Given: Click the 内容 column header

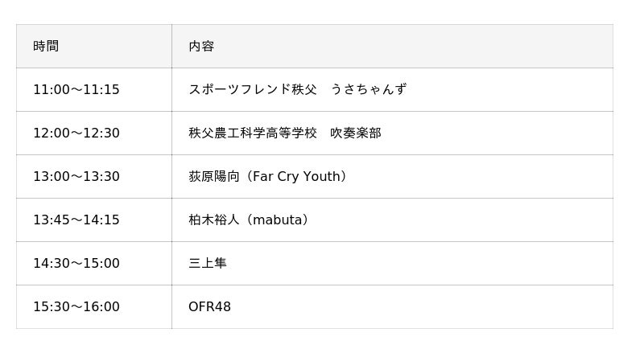Looking at the screenshot, I should pos(201,47).
